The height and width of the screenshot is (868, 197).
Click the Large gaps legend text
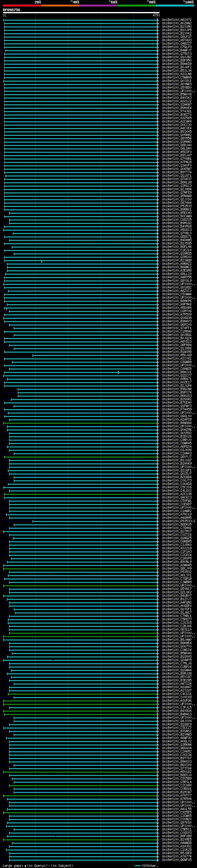pyautogui.click(x=38, y=865)
